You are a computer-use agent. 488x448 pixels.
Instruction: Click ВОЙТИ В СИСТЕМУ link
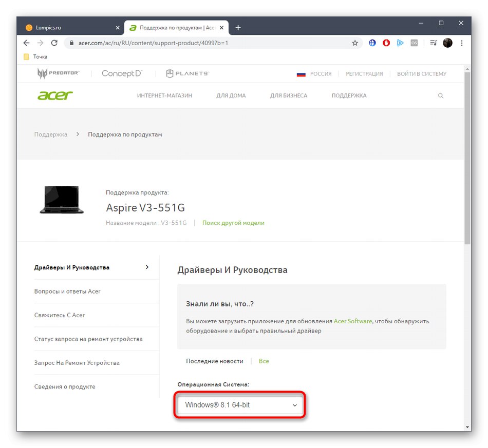click(421, 74)
